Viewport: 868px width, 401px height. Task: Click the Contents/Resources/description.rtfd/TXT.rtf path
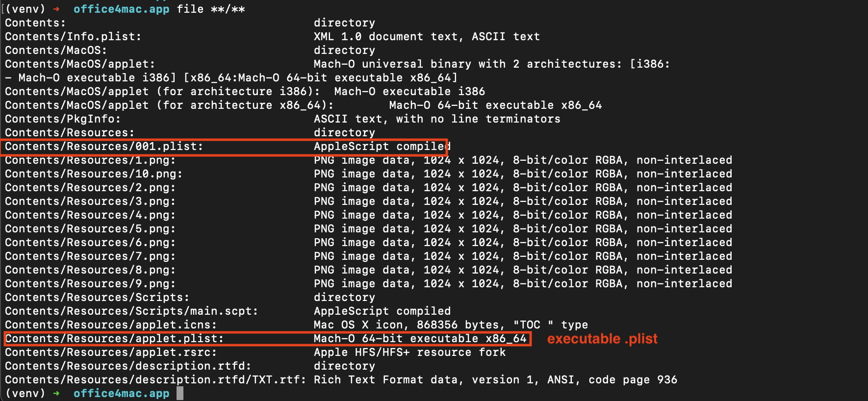(x=155, y=380)
